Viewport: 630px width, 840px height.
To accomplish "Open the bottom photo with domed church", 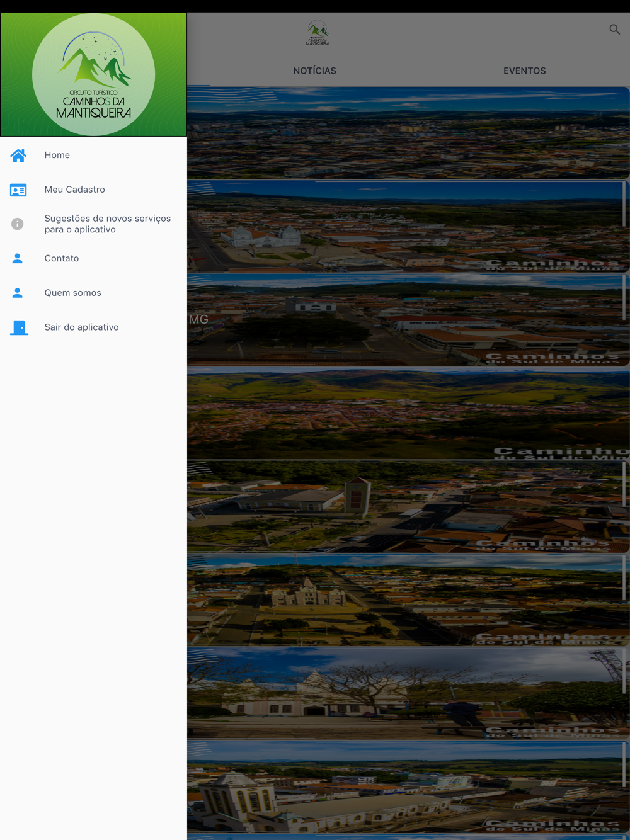I will [x=408, y=787].
